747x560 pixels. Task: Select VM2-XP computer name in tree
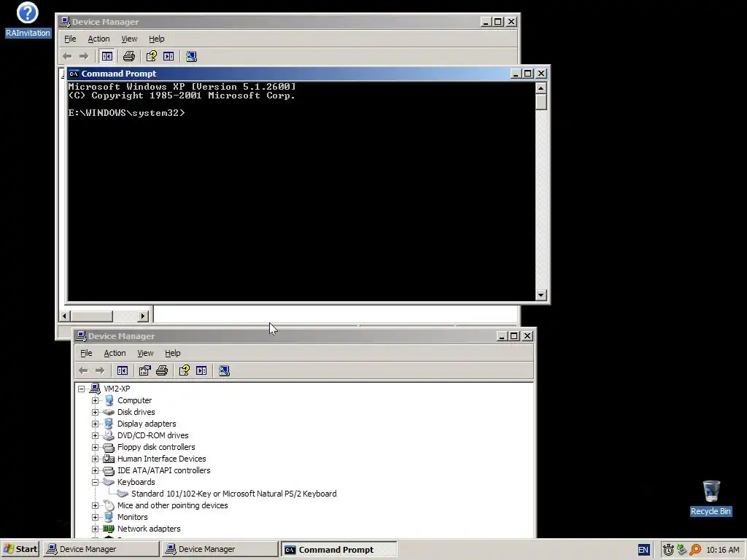(117, 389)
